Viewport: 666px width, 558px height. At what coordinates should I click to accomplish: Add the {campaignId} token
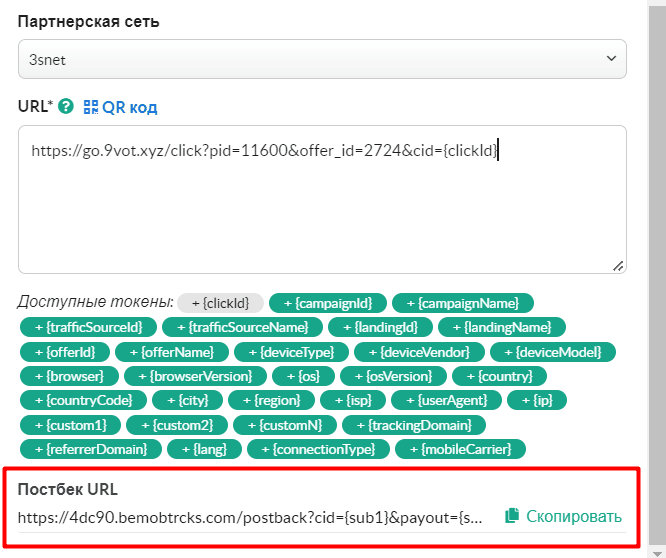[x=327, y=303]
